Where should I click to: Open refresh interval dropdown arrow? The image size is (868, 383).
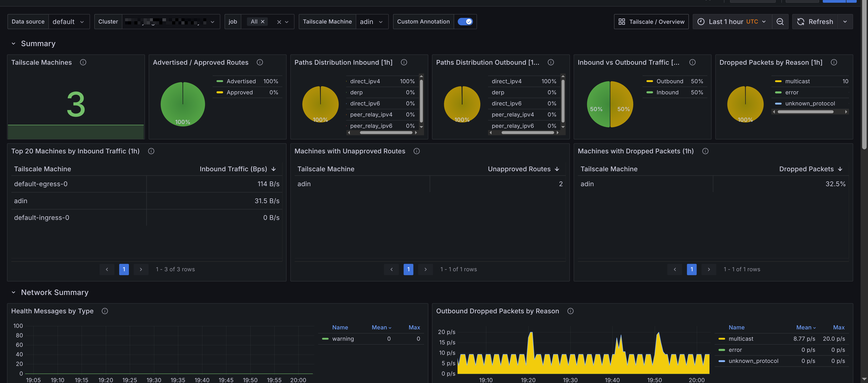coord(845,21)
